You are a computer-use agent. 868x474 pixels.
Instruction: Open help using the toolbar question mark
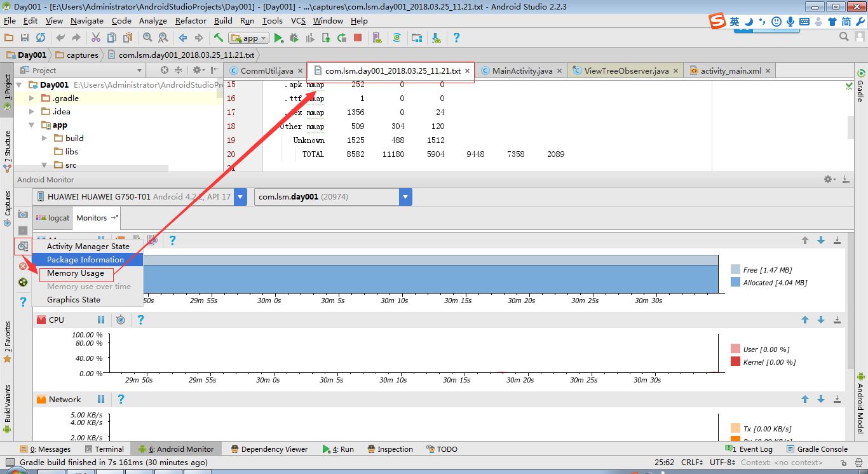(456, 38)
